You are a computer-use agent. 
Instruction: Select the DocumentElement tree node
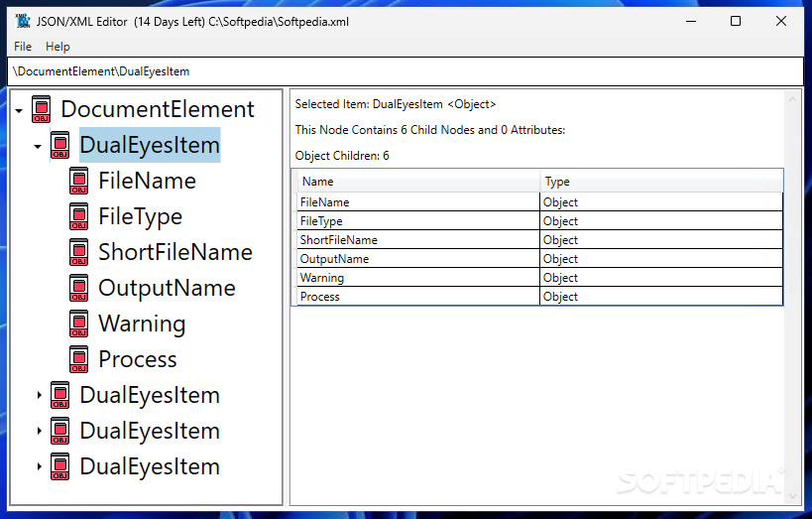(158, 109)
